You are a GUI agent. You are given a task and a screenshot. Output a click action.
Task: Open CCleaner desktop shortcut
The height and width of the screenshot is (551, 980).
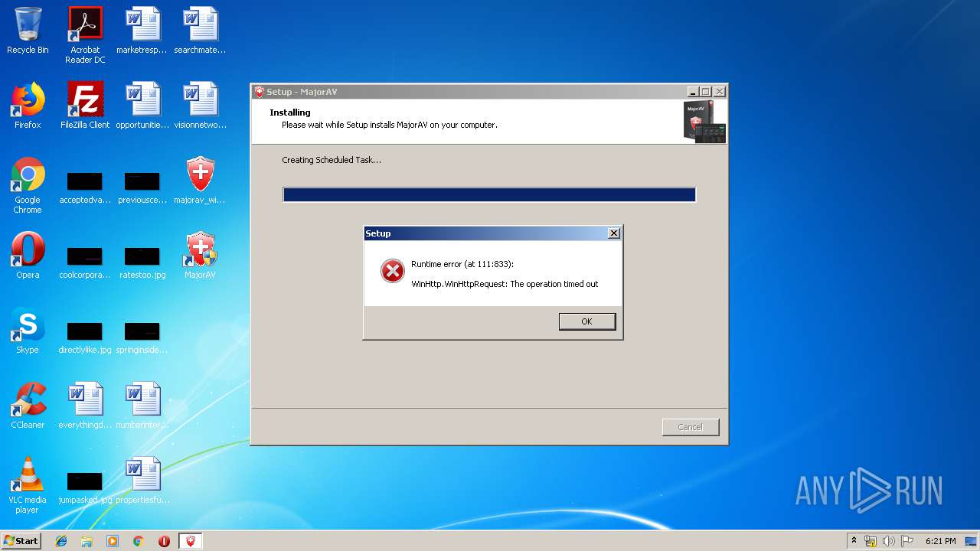tap(28, 406)
